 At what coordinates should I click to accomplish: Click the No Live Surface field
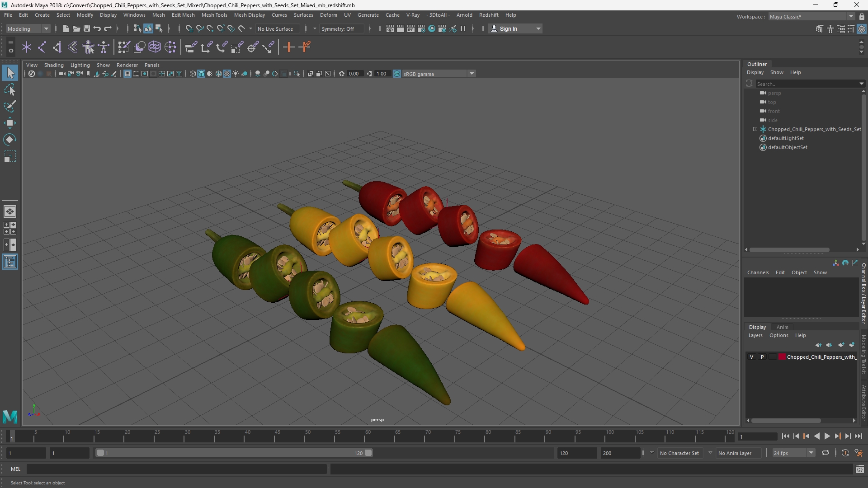click(278, 28)
